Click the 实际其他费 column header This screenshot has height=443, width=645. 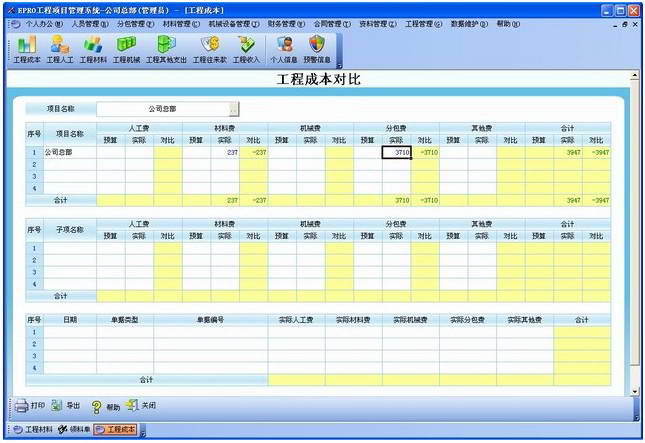525,320
